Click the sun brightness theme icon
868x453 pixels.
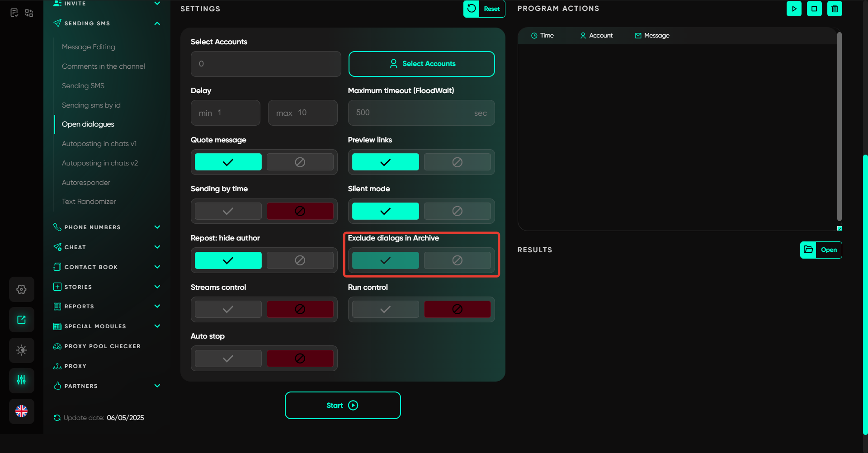[x=21, y=350]
